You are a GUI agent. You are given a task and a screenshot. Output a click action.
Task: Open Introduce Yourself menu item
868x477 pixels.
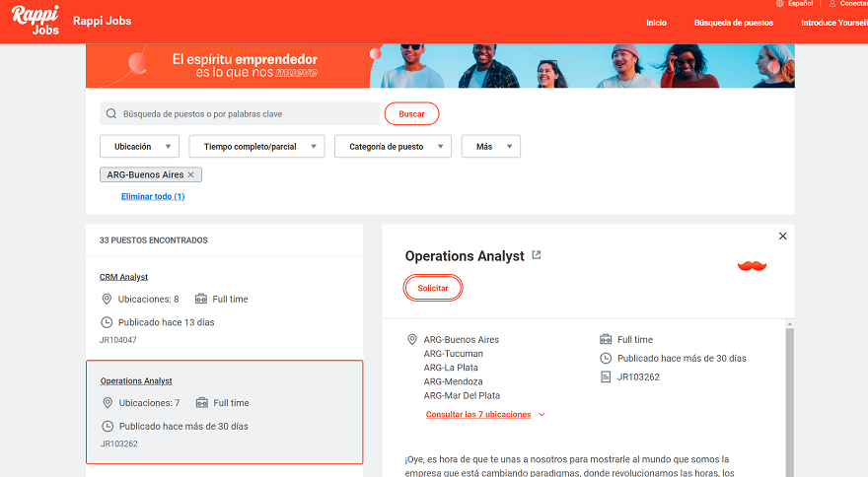coord(834,23)
